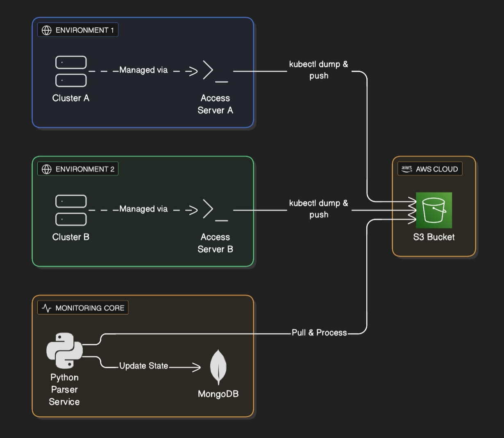Click the Cluster A server icon
Screen dimensions: 504x438
click(x=71, y=71)
